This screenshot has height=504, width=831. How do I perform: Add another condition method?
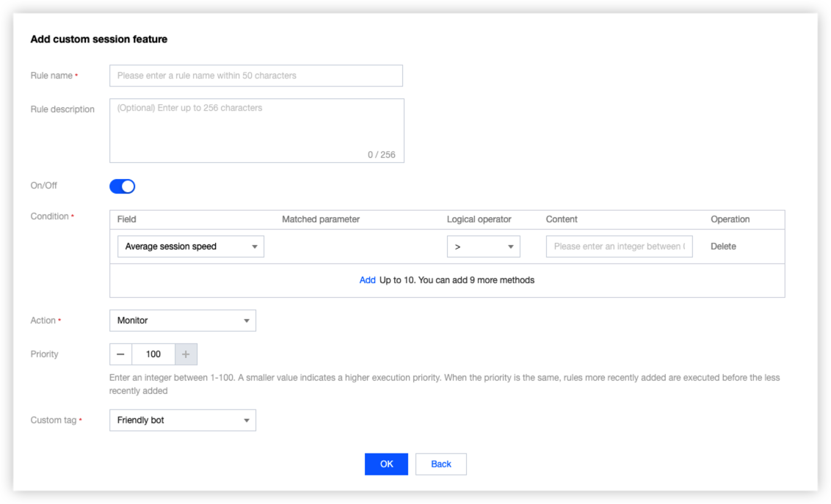pos(367,280)
